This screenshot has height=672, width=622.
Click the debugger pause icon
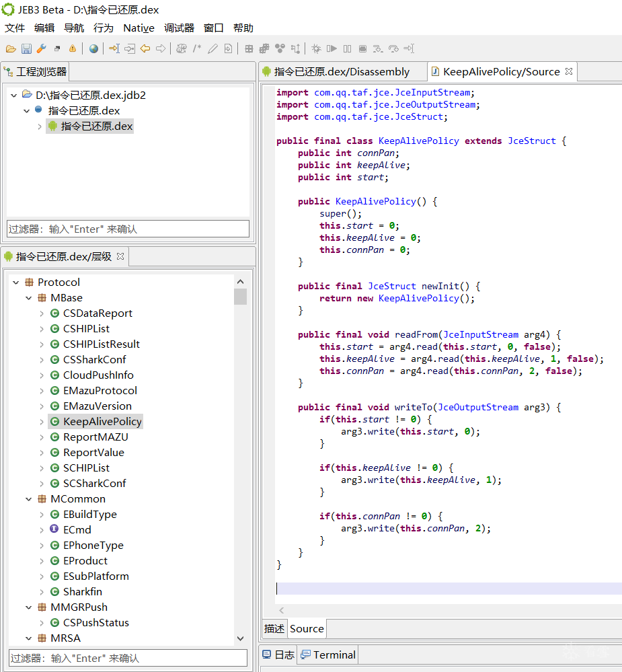(347, 48)
